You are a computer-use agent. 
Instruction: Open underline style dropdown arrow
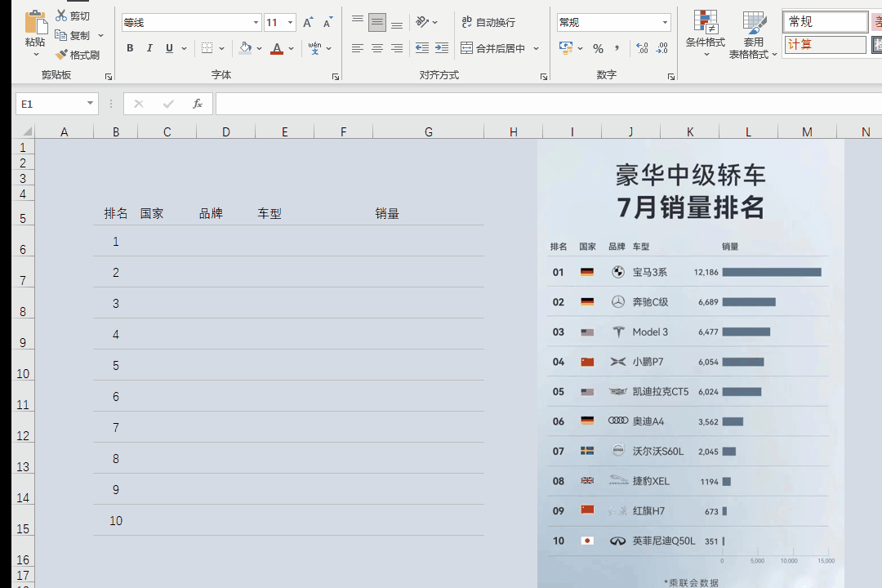point(184,48)
